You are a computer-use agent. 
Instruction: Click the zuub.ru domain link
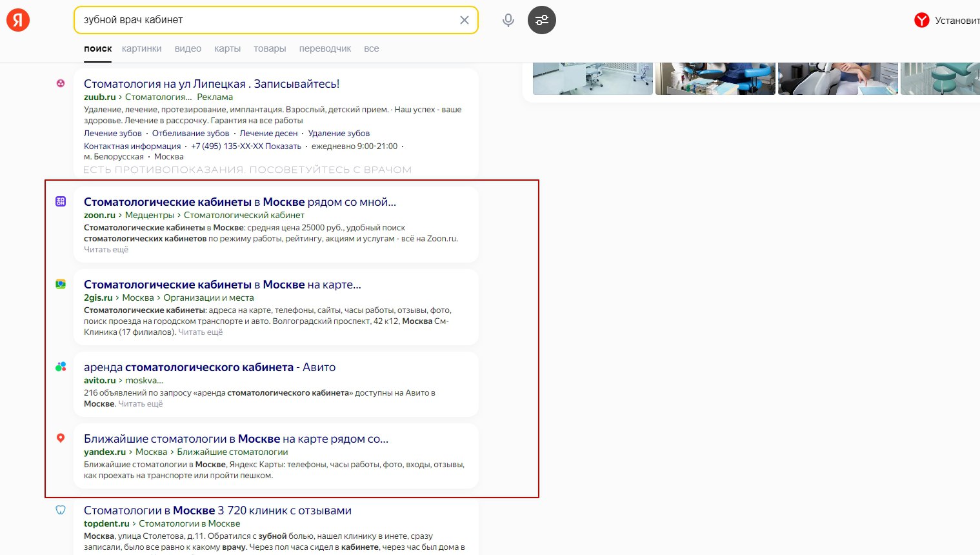tap(100, 97)
